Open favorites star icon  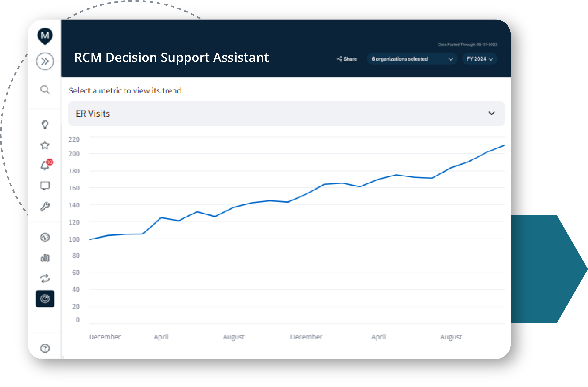pyautogui.click(x=45, y=145)
